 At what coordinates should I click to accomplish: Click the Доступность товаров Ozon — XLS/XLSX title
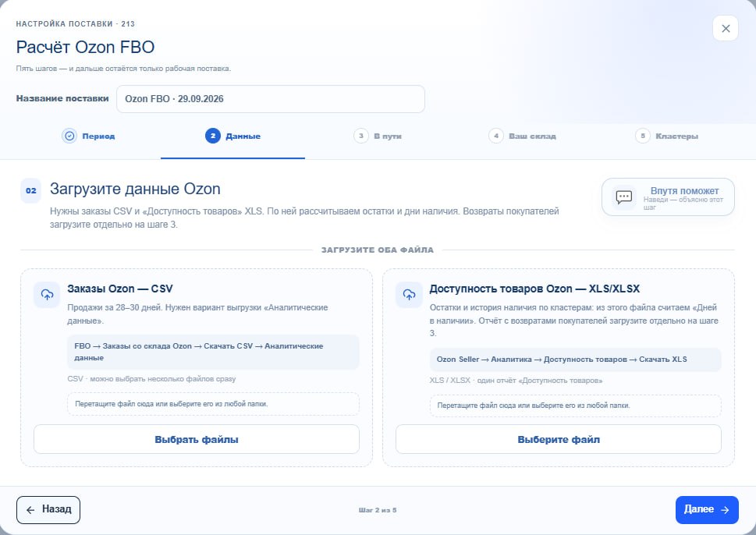tap(534, 289)
